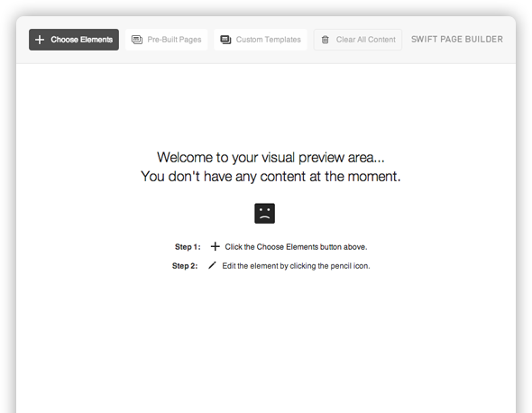Click 'Click the Choose Elements button above' text
Viewport: 532px width, 413px height.
[296, 247]
